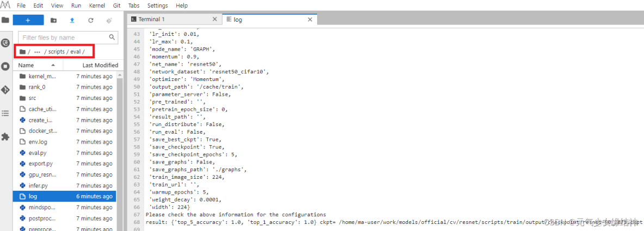Screen dimensions: 644x231
Task: Close the log tab
Action: (310, 19)
